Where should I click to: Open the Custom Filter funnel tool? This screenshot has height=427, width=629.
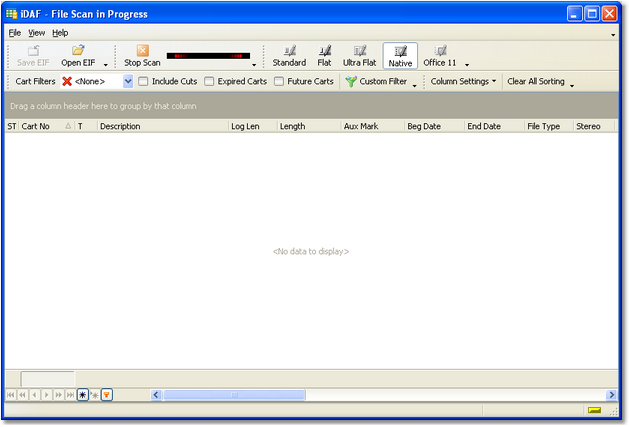point(376,81)
